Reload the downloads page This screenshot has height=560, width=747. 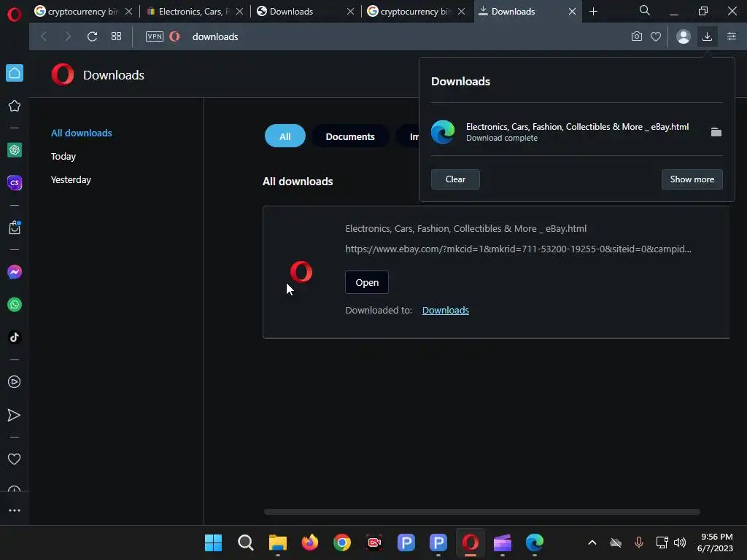(93, 36)
